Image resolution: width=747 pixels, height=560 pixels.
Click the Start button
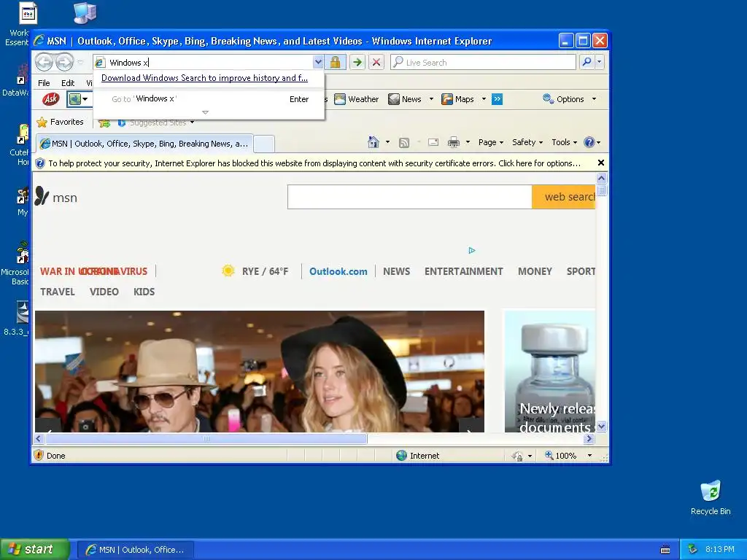click(34, 549)
